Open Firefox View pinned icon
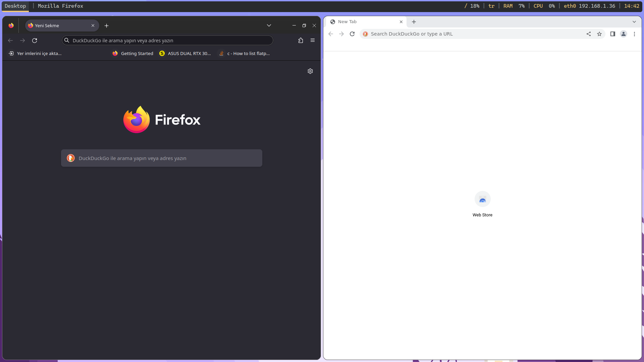The width and height of the screenshot is (644, 362). [x=11, y=25]
